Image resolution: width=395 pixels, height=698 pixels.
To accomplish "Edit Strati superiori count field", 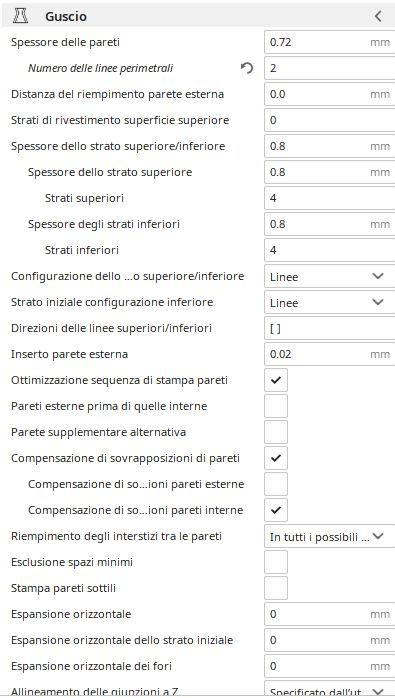I will coord(330,198).
